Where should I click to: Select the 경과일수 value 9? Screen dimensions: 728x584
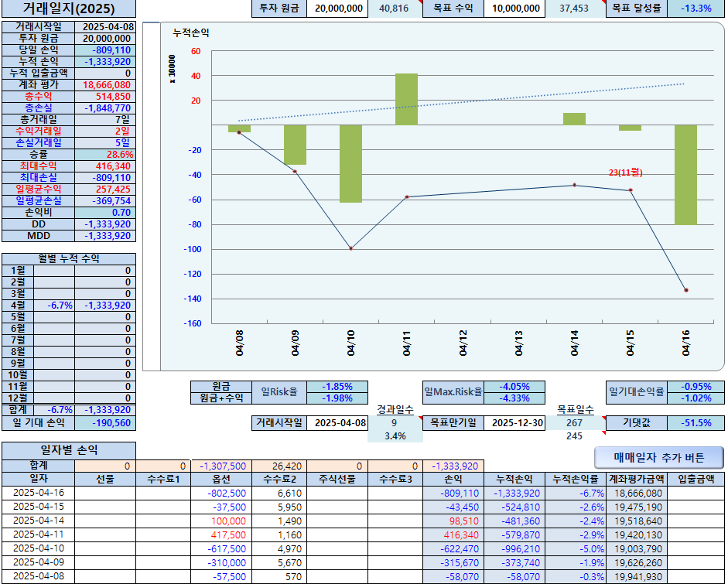(x=395, y=423)
